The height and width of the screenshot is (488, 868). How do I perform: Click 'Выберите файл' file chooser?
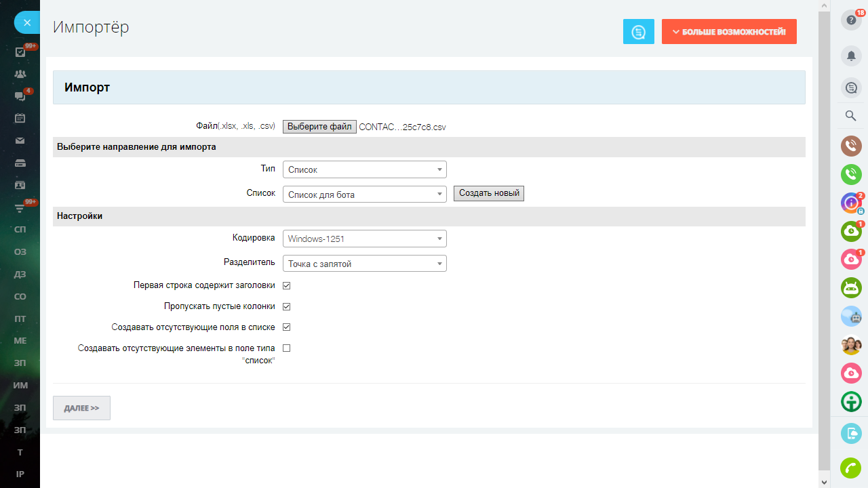pyautogui.click(x=319, y=127)
